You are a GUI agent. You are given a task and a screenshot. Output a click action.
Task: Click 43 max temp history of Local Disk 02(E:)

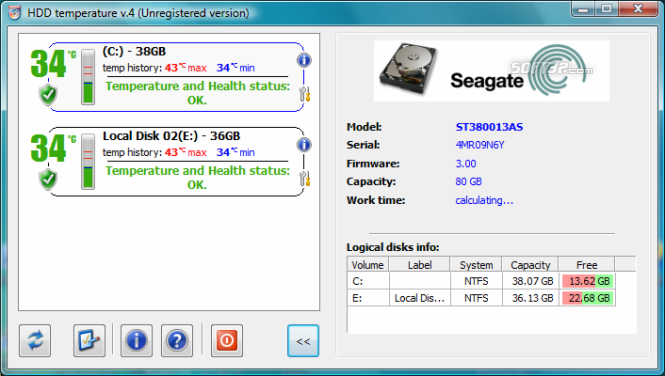click(x=185, y=152)
